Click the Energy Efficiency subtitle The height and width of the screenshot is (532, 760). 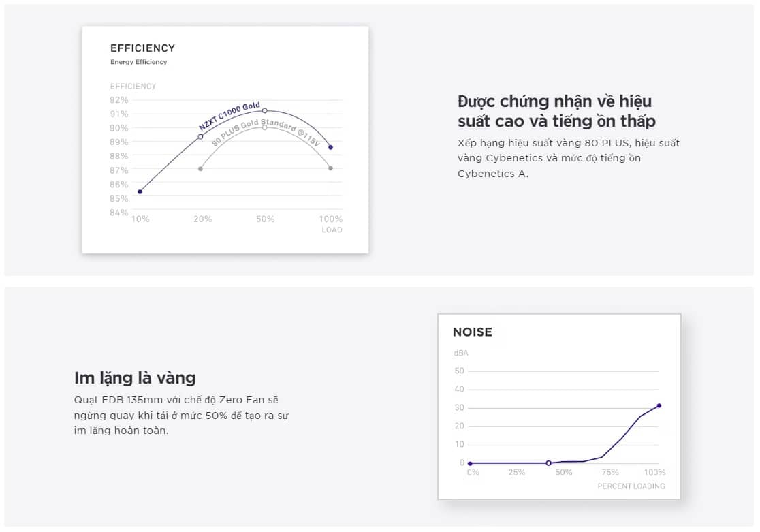138,62
